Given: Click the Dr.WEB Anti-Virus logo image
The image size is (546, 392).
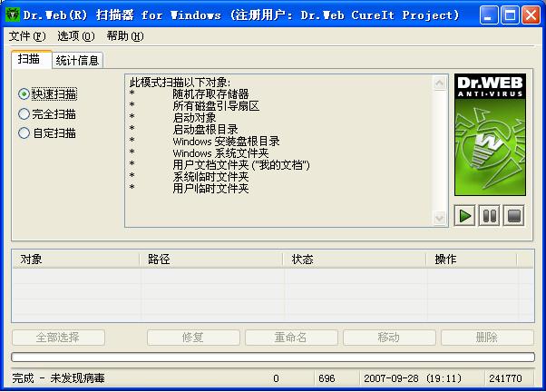Looking at the screenshot, I should [490, 134].
